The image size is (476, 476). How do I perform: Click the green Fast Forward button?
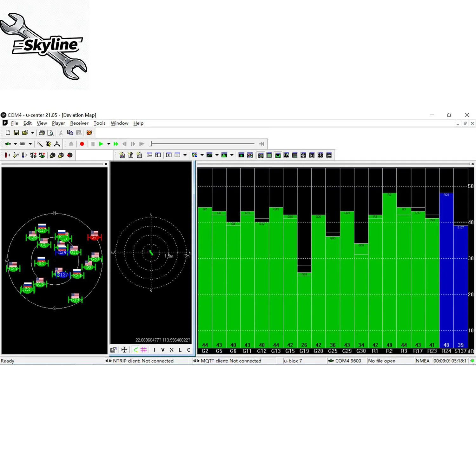(x=116, y=144)
